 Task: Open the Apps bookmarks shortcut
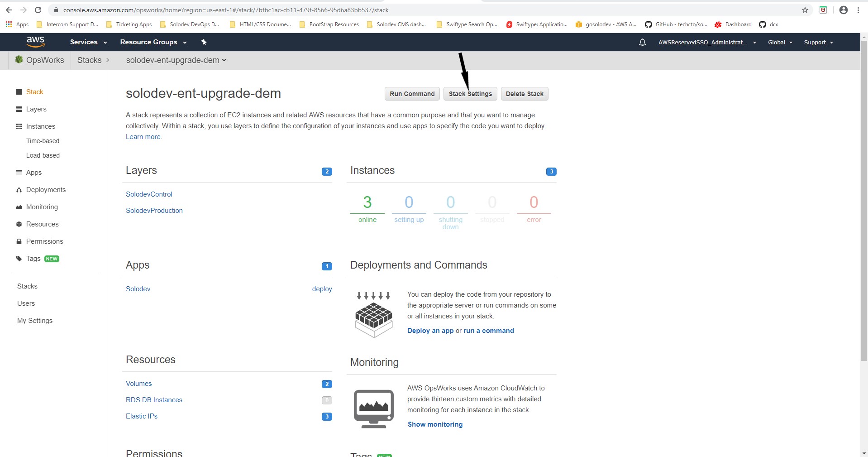17,24
